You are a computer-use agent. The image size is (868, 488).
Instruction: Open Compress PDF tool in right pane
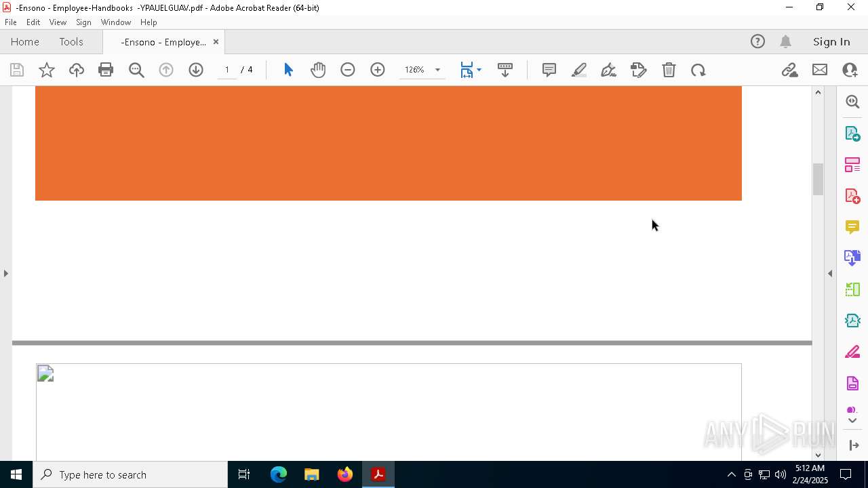pyautogui.click(x=852, y=321)
